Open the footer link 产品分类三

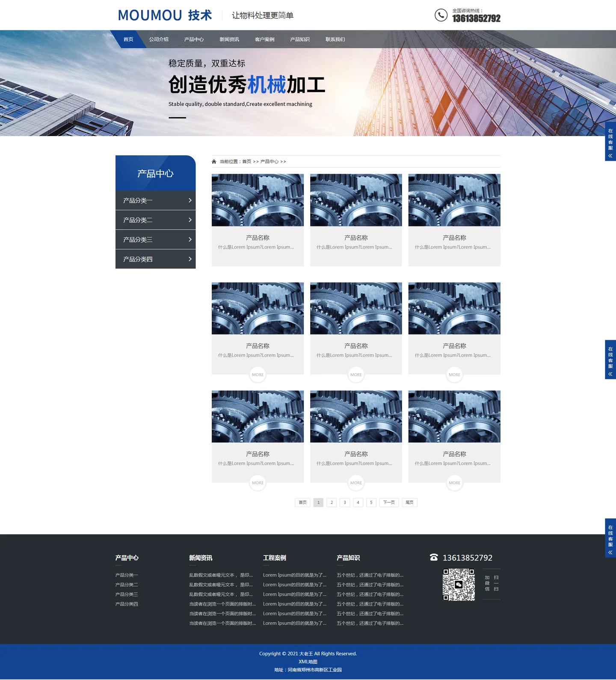tap(127, 594)
